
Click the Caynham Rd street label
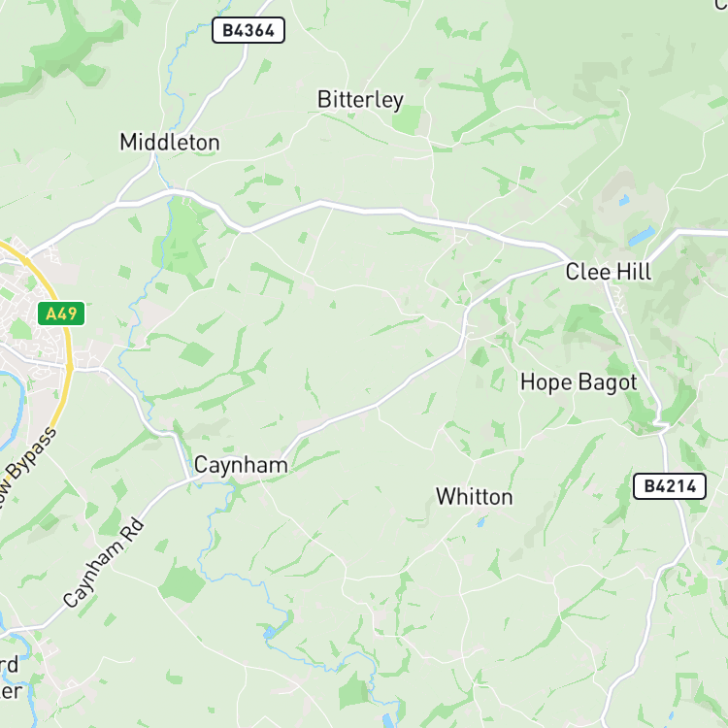(104, 562)
